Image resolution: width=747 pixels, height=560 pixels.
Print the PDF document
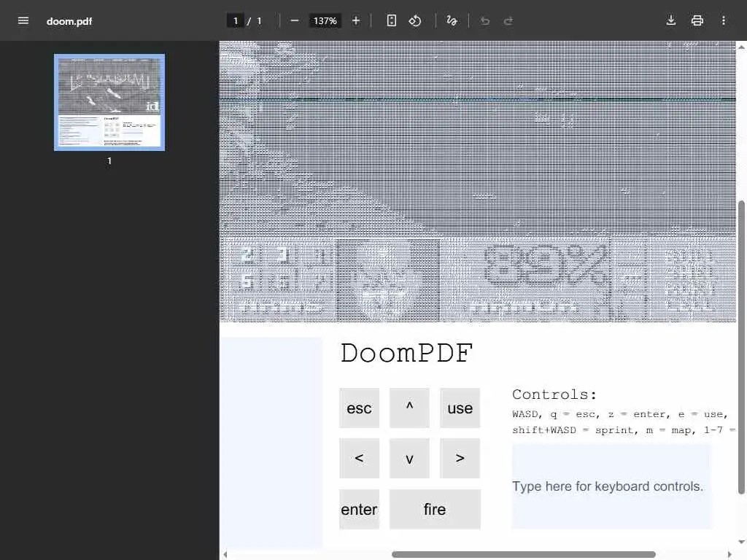697,20
